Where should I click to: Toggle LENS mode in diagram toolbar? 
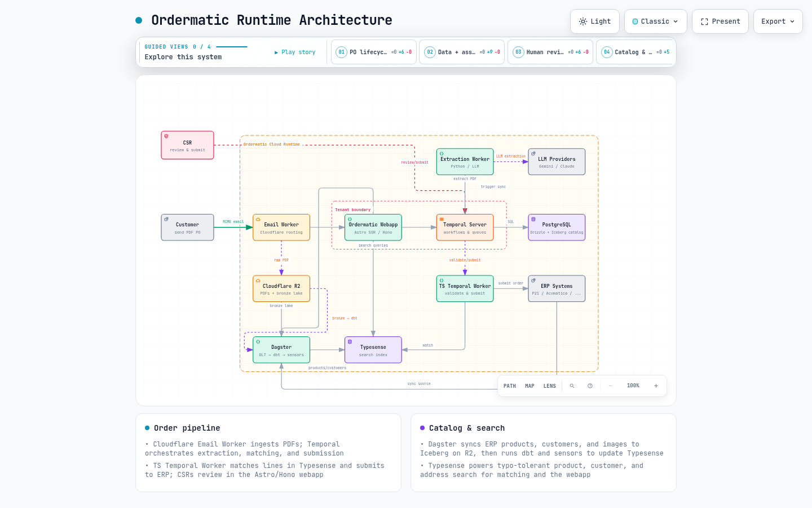coord(550,386)
